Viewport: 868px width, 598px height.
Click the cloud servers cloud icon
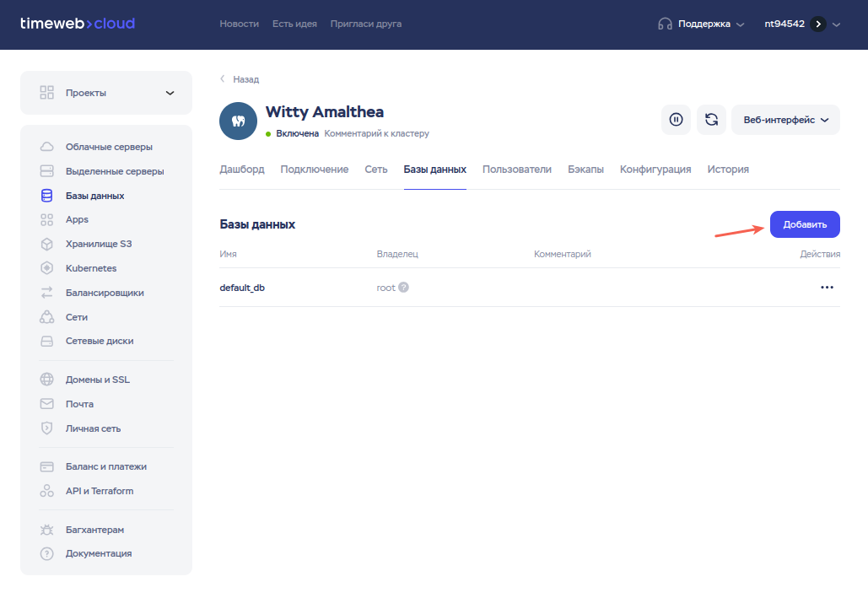47,147
